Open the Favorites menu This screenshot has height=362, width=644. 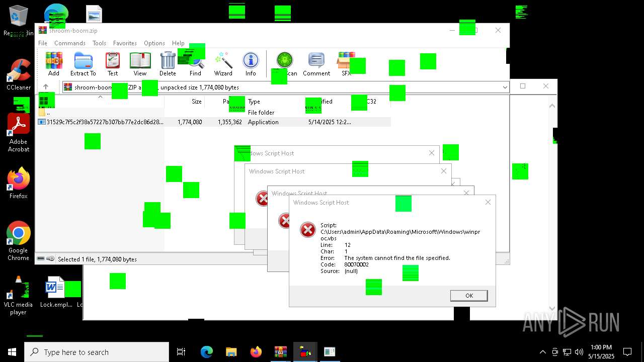125,43
